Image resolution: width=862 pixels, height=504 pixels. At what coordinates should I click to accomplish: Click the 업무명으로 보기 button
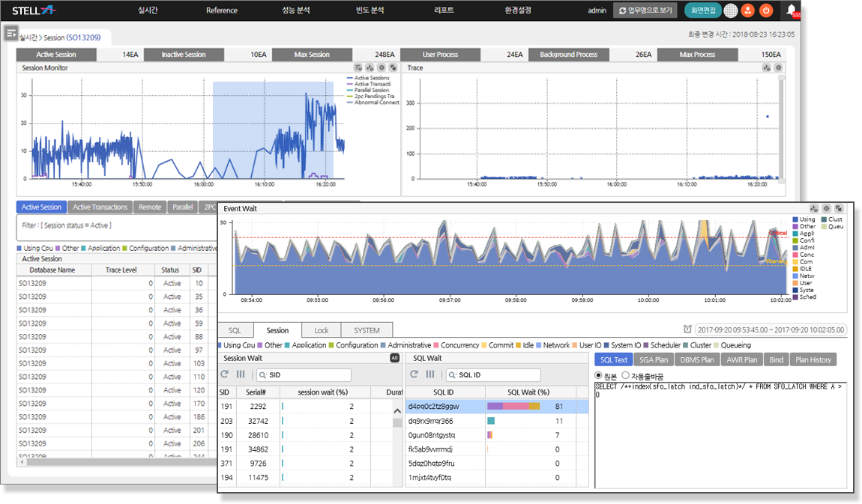646,10
